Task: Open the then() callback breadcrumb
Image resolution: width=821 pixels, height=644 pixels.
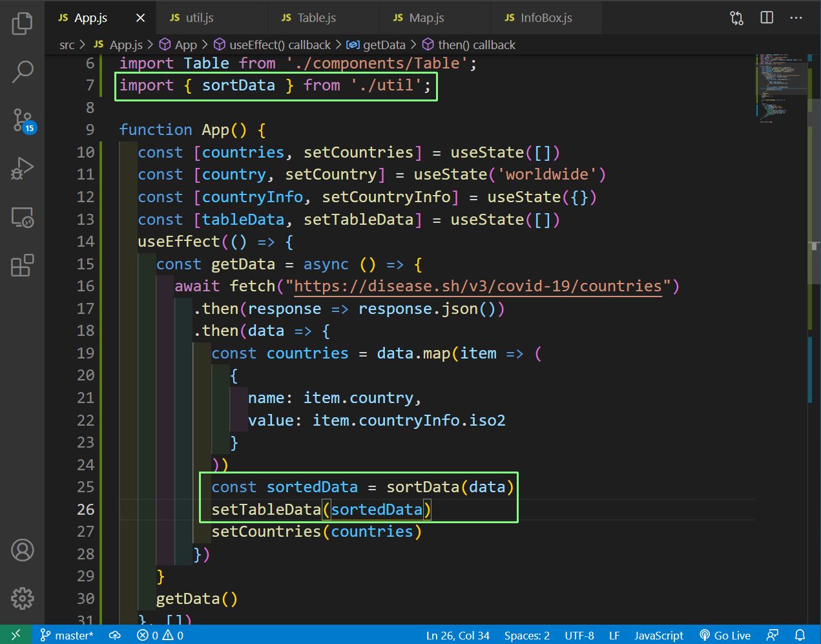Action: coord(469,45)
